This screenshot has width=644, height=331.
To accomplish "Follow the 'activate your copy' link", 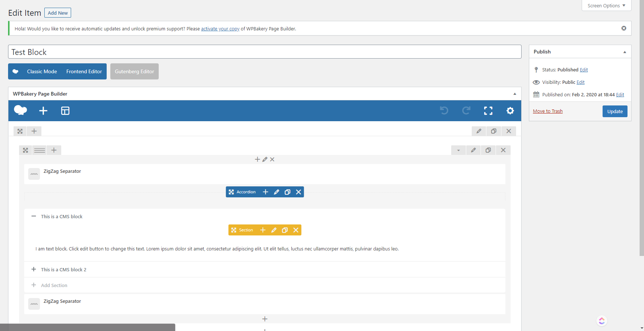I will point(220,29).
